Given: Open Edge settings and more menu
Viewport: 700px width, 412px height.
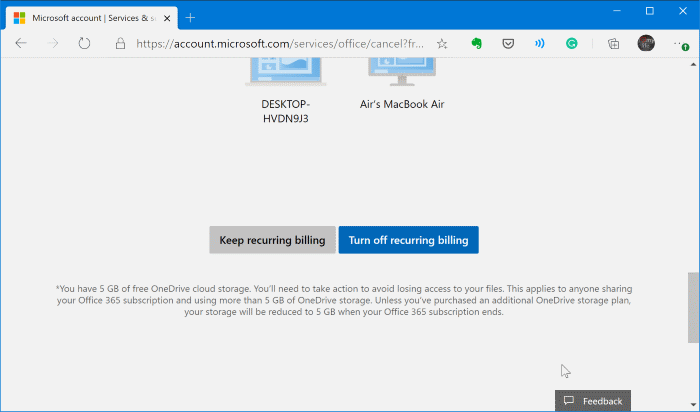Looking at the screenshot, I should (x=681, y=44).
